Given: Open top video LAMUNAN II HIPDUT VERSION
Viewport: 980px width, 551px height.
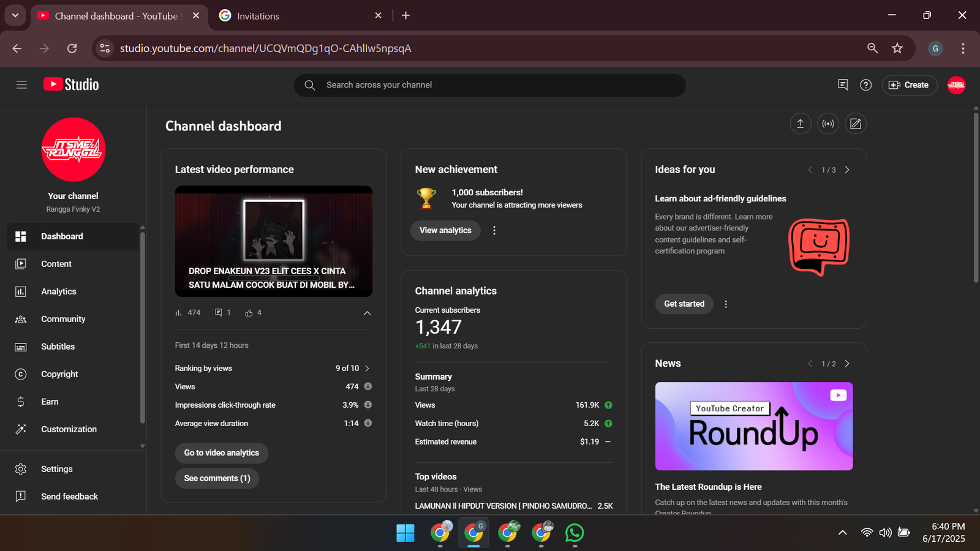Looking at the screenshot, I should coord(503,506).
